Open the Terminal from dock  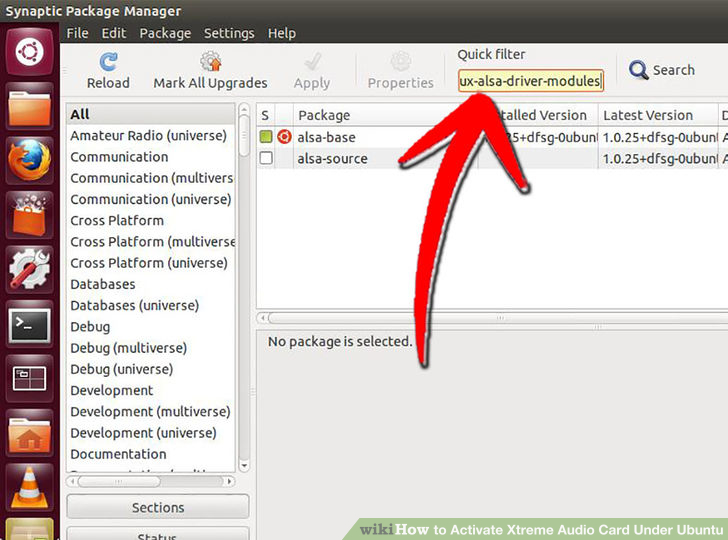(29, 325)
